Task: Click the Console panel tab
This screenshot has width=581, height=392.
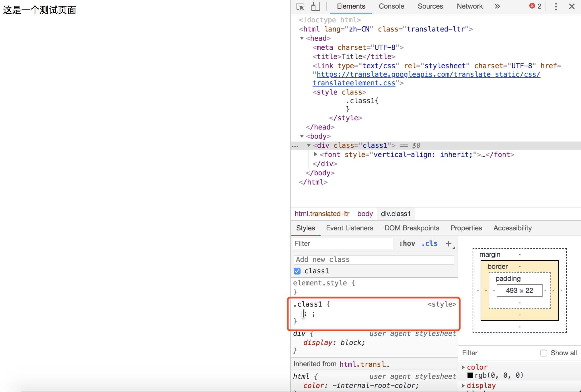Action: (x=391, y=6)
